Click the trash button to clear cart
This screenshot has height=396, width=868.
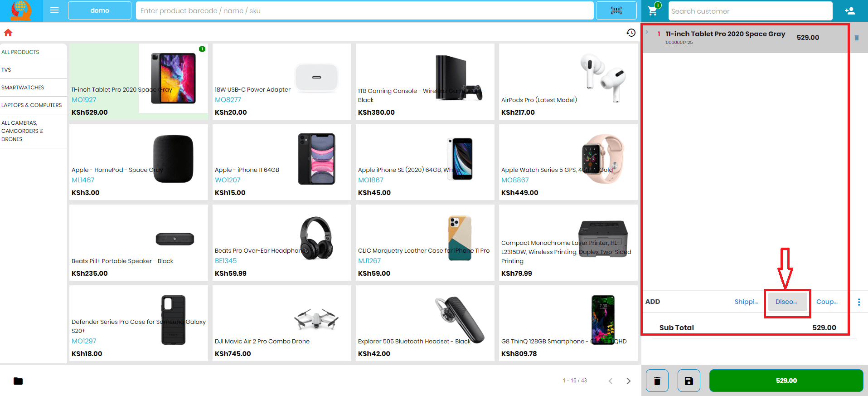(x=657, y=381)
